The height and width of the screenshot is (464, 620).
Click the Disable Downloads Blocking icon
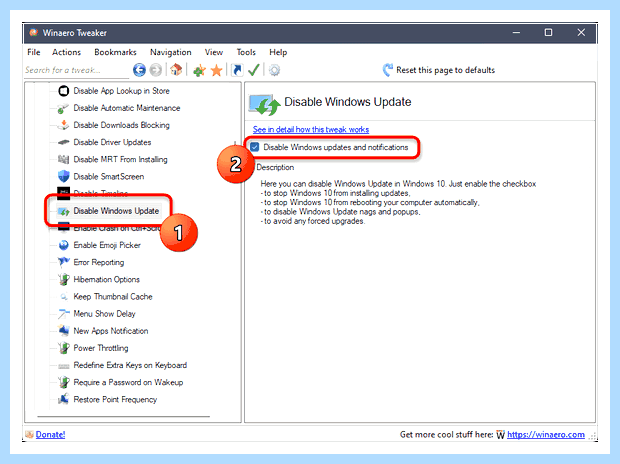coord(64,125)
